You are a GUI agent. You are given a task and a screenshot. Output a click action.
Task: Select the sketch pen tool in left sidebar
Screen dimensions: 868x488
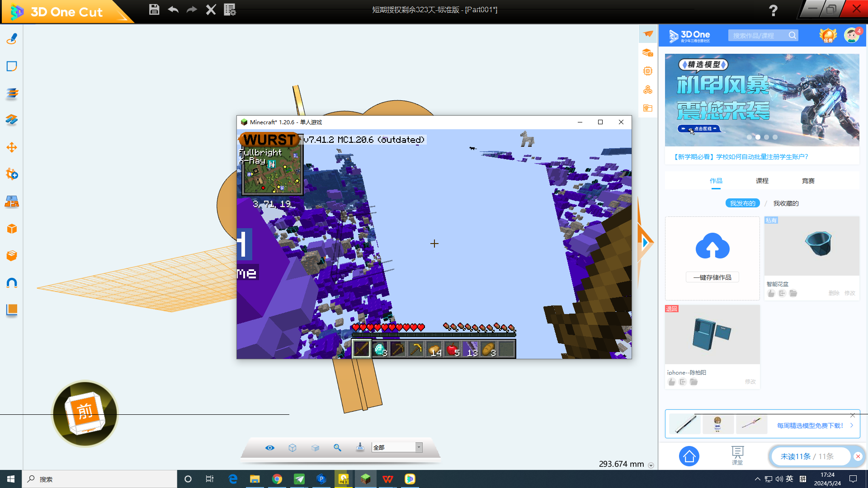click(x=12, y=39)
